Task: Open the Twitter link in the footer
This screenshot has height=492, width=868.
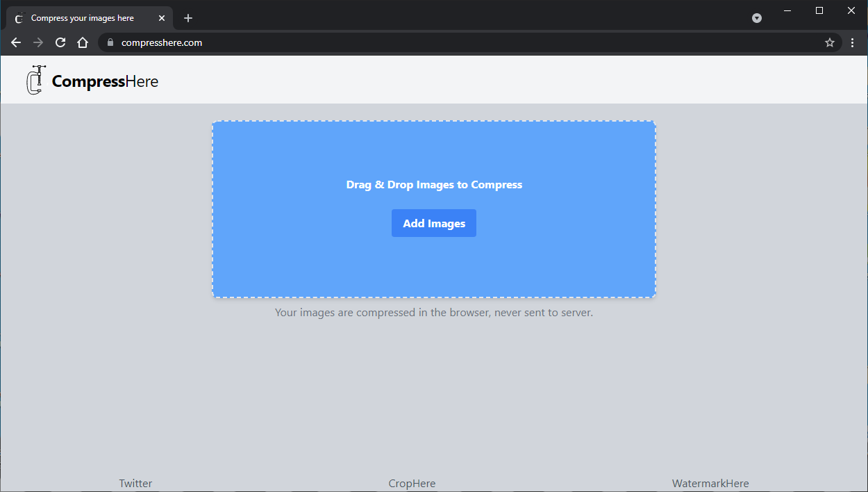Action: [x=135, y=483]
